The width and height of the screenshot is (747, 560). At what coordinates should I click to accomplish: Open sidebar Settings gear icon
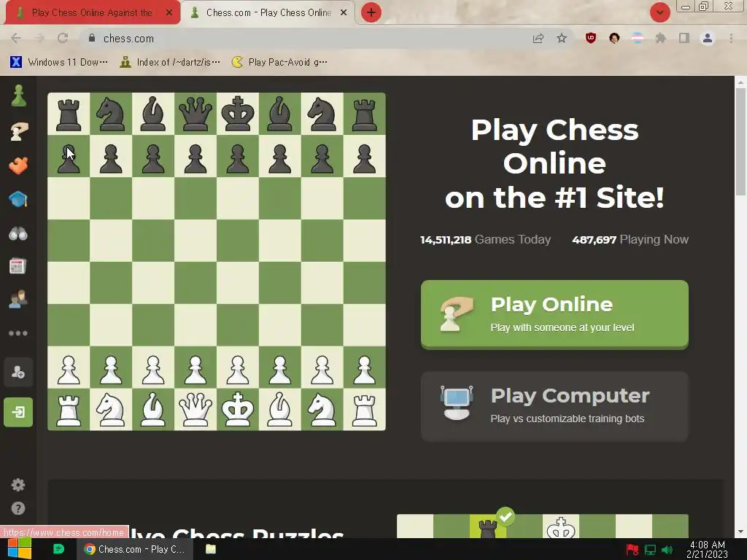(x=18, y=485)
